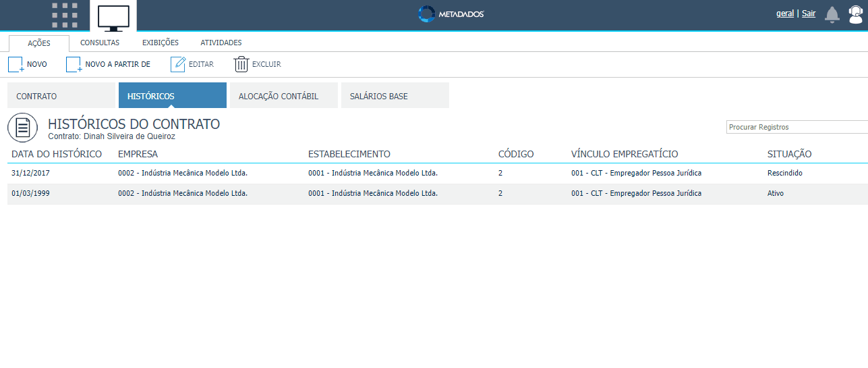Screen dimensions: 868x368
Task: Click Estabelecimento cell in the 31/12/2017 row
Action: (x=373, y=174)
